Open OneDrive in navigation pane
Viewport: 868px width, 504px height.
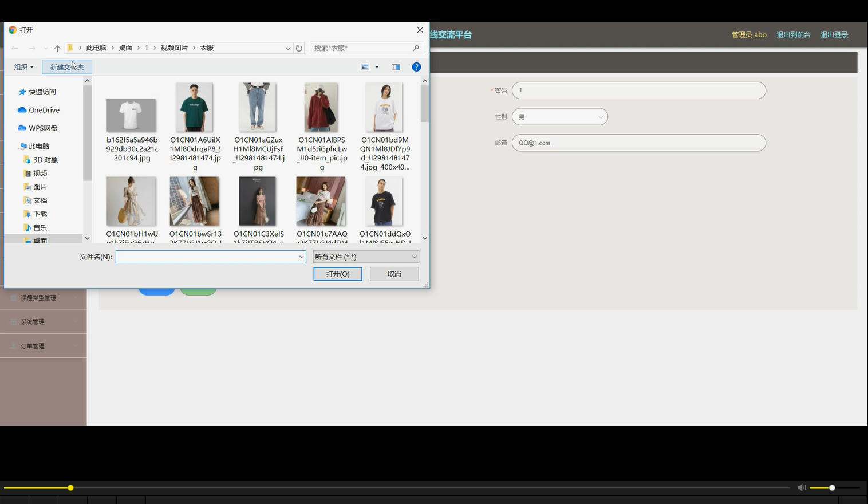coord(39,110)
